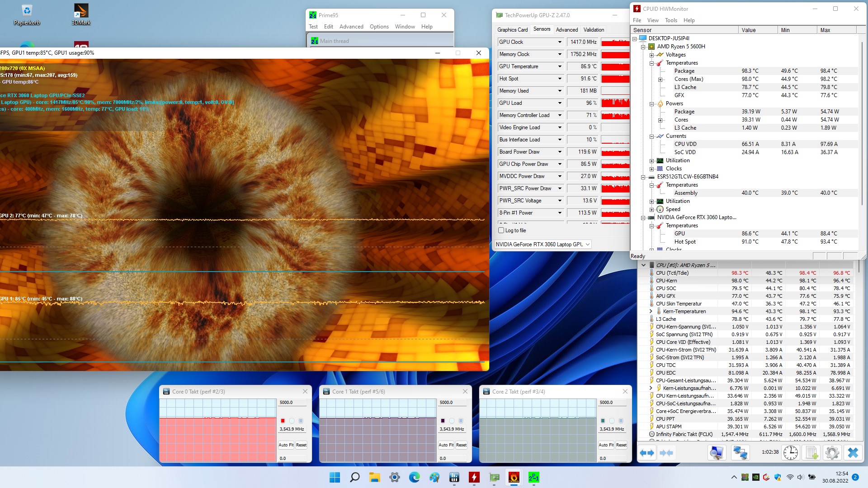Click red color swatch in Core 0 graph
This screenshot has height=488, width=868.
(x=283, y=421)
